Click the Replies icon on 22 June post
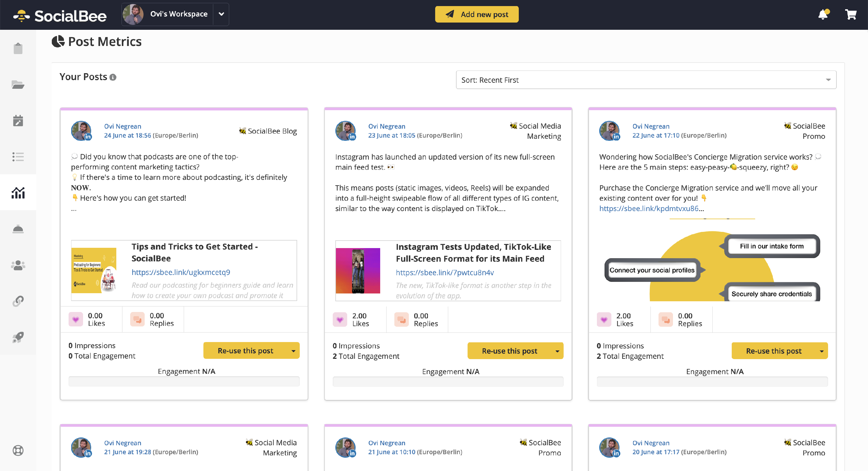This screenshot has width=868, height=471. pos(665,319)
